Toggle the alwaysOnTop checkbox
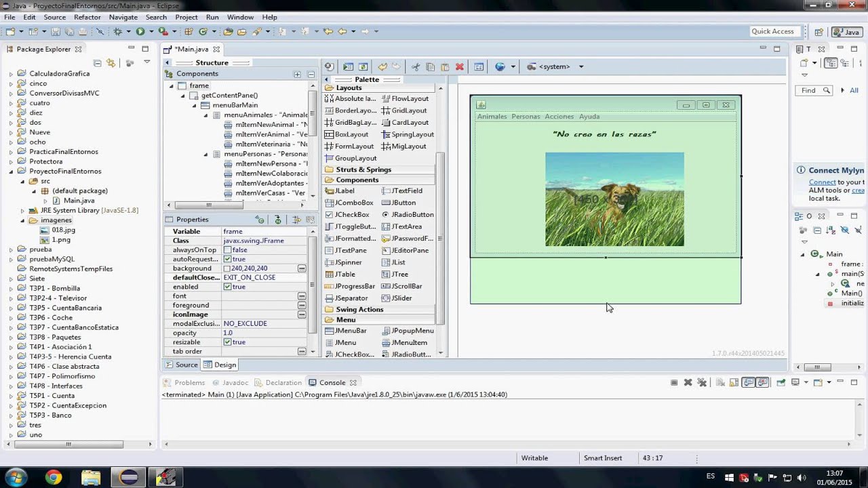Image resolution: width=868 pixels, height=488 pixels. pos(227,250)
